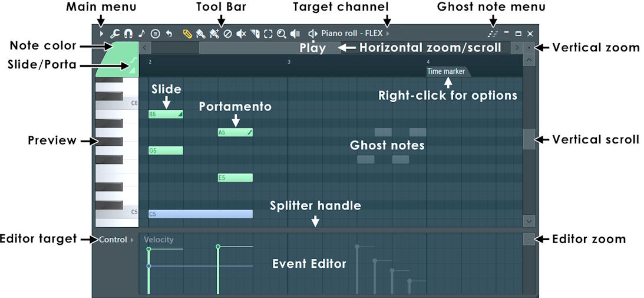Select the slice tool
This screenshot has height=298, width=644.
click(x=255, y=34)
